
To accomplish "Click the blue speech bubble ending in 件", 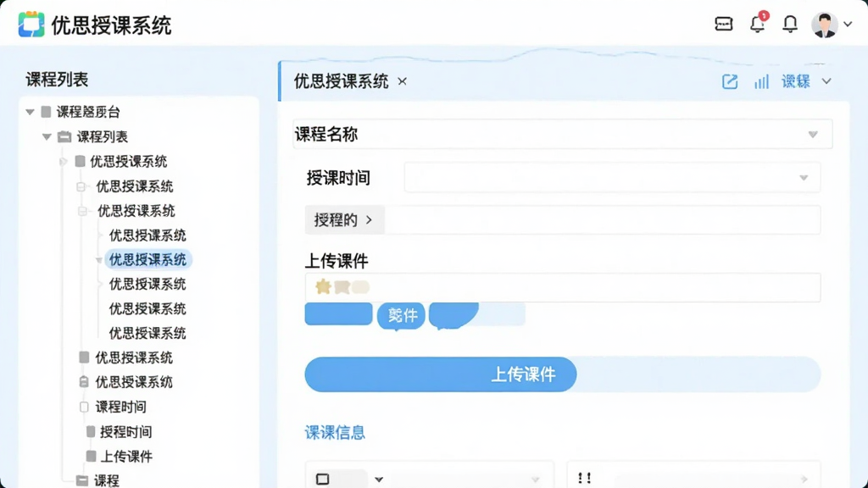I will pos(401,316).
